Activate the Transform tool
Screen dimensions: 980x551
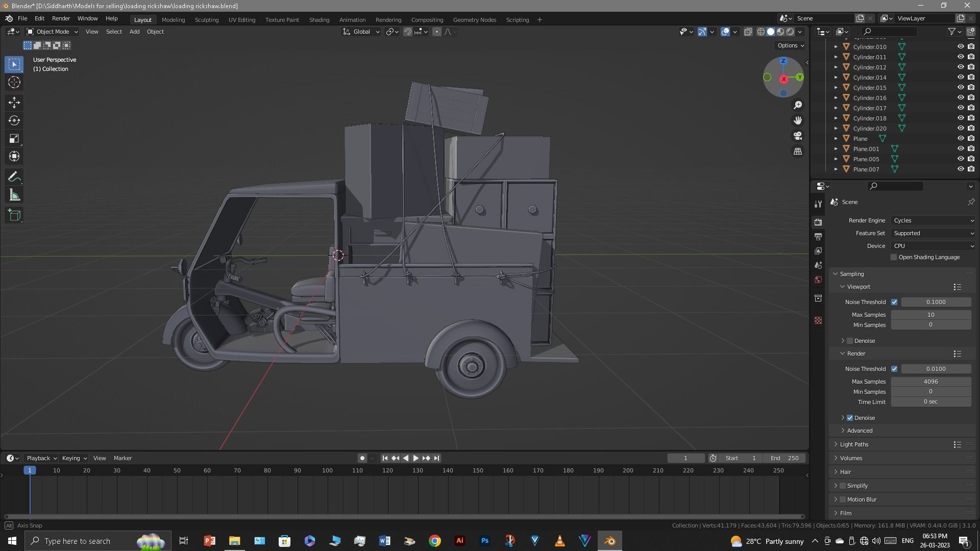[x=14, y=156]
